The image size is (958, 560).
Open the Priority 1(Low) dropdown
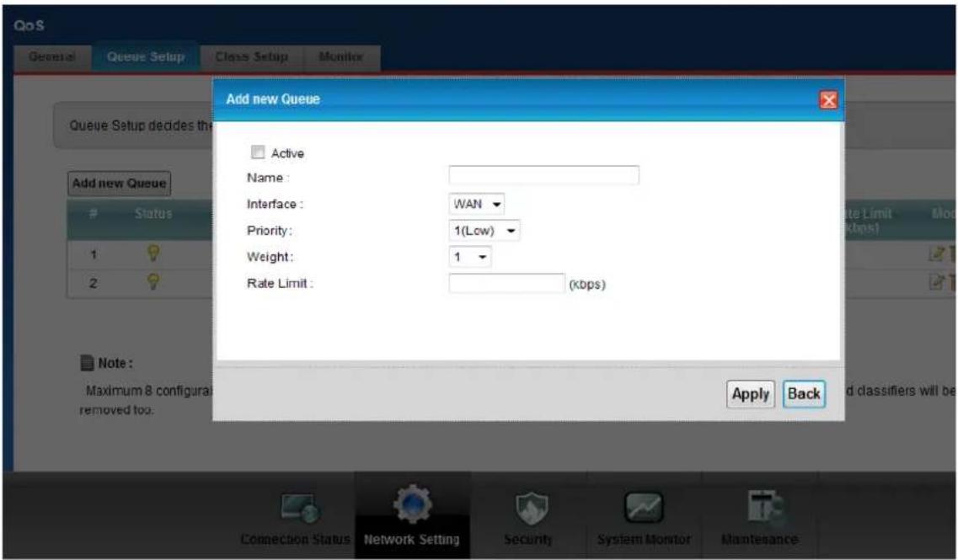tap(484, 231)
